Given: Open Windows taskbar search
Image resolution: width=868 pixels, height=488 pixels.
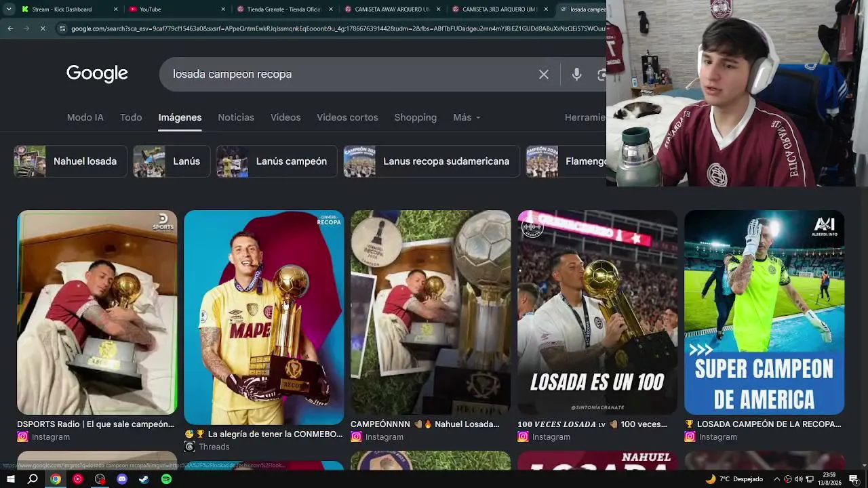Looking at the screenshot, I should (x=33, y=479).
